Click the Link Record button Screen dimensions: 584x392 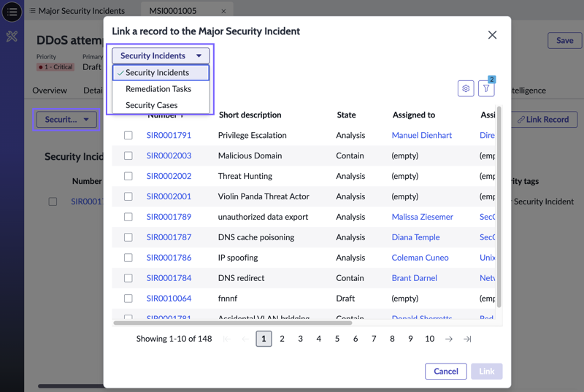[x=543, y=120]
